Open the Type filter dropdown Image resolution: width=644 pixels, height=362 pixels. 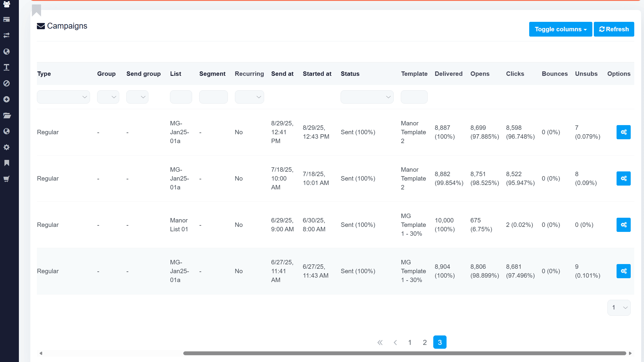pos(63,97)
